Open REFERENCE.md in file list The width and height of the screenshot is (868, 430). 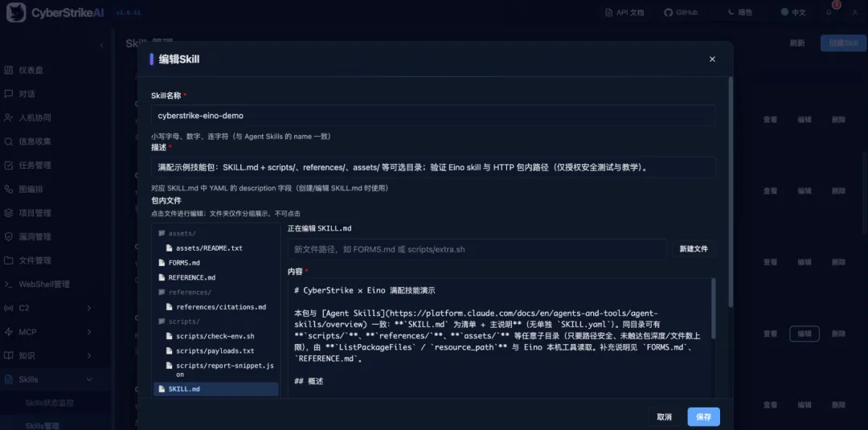coord(216,277)
